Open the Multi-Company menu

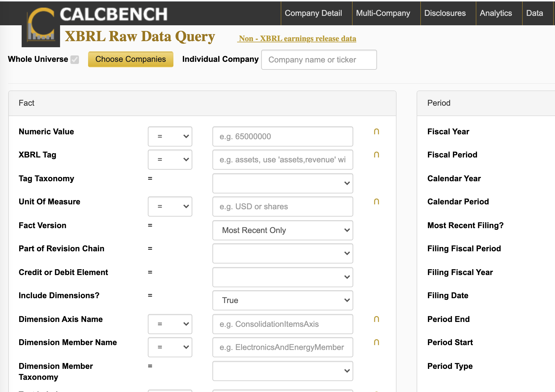point(383,13)
